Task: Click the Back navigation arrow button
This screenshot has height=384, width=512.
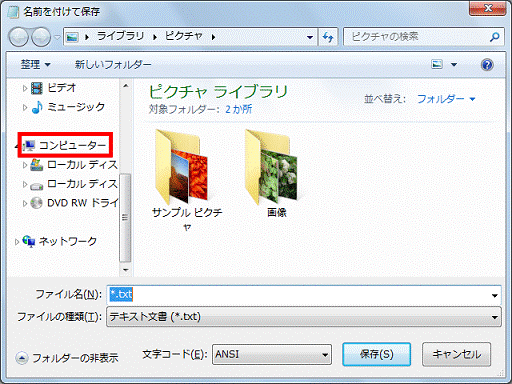Action: coord(19,37)
